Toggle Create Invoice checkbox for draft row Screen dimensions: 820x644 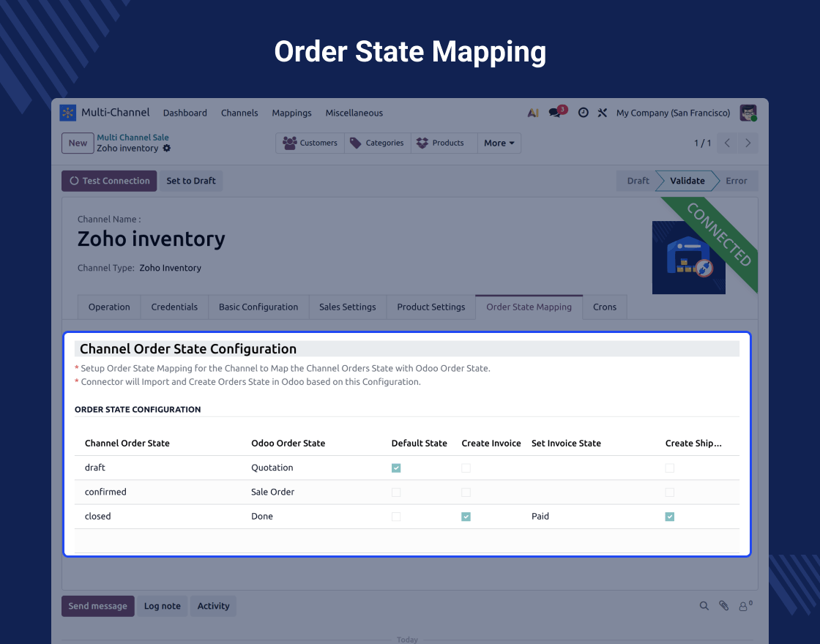click(x=466, y=468)
